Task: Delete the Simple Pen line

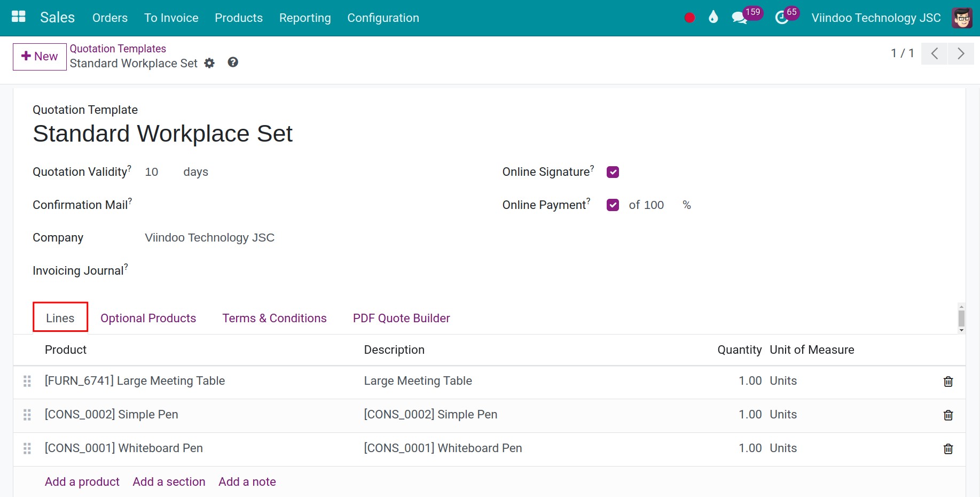Action: click(948, 415)
